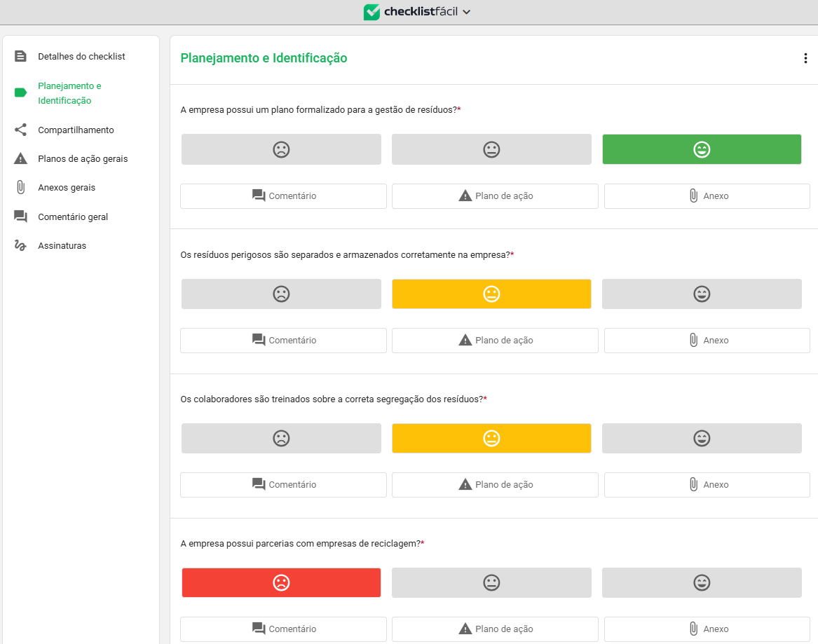Create a Plano de ação for employee training question
The width and height of the screenshot is (818, 644).
tap(495, 484)
